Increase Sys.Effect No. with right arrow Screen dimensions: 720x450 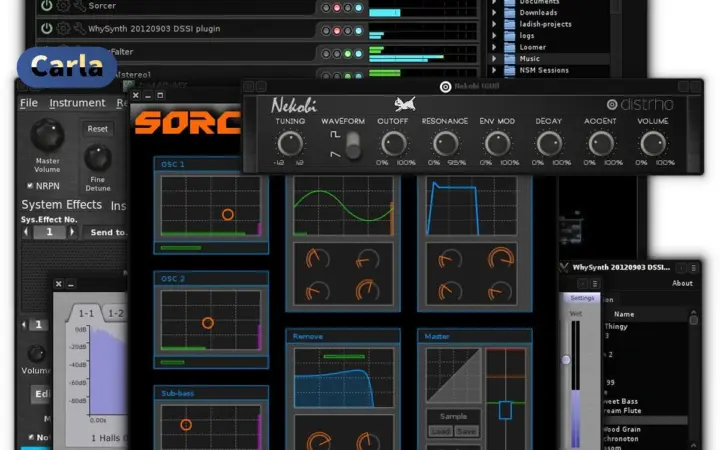(72, 232)
